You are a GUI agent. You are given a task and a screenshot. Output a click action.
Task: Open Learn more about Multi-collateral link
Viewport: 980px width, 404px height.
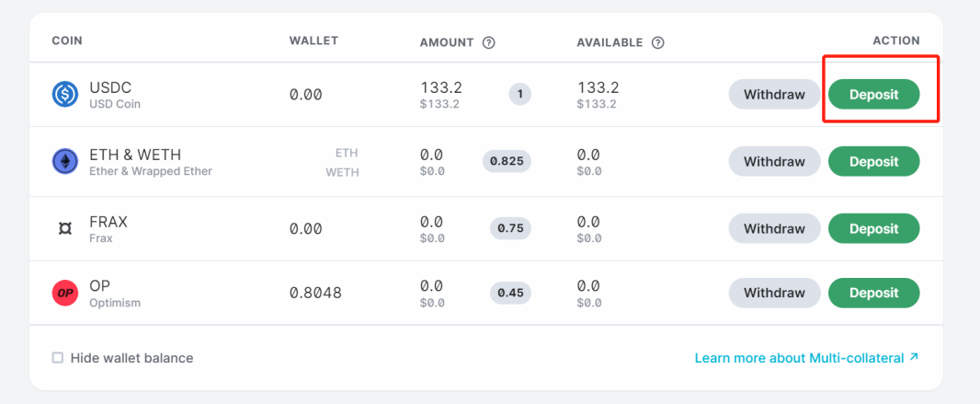point(806,358)
